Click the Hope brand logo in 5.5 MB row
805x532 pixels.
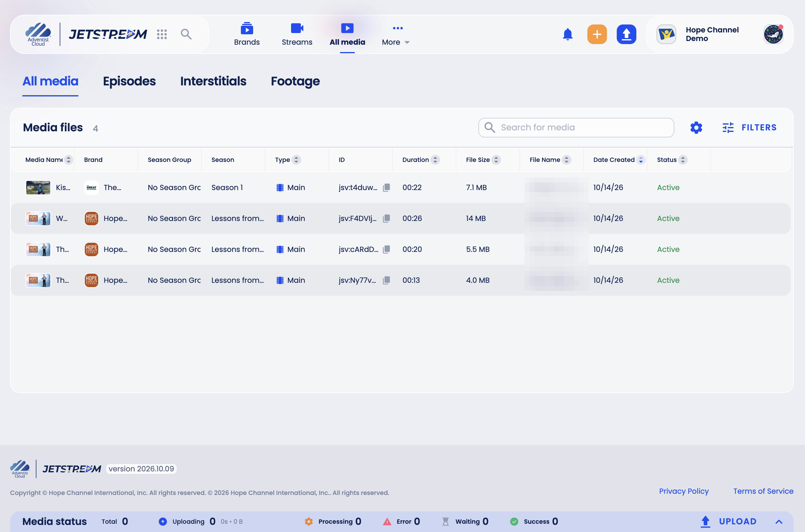[91, 249]
